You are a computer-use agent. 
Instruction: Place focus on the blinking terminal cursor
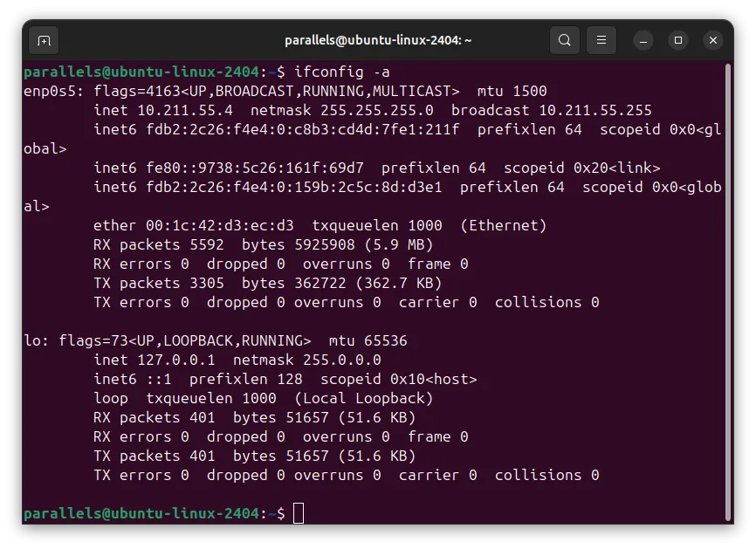point(297,513)
